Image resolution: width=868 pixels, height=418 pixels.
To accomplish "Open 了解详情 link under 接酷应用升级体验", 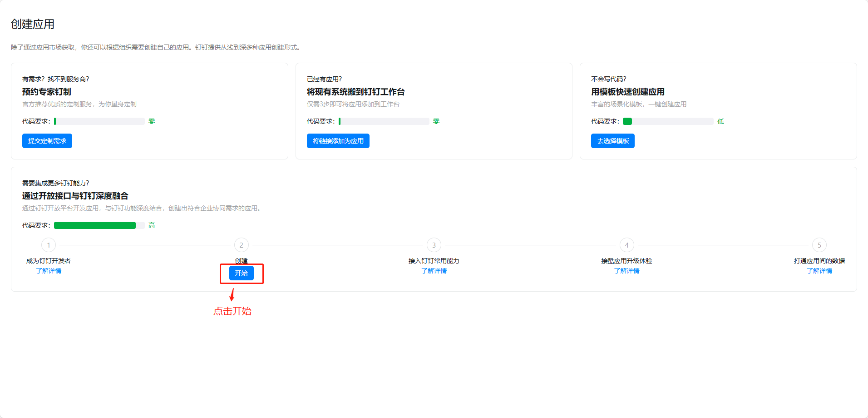I will [626, 271].
